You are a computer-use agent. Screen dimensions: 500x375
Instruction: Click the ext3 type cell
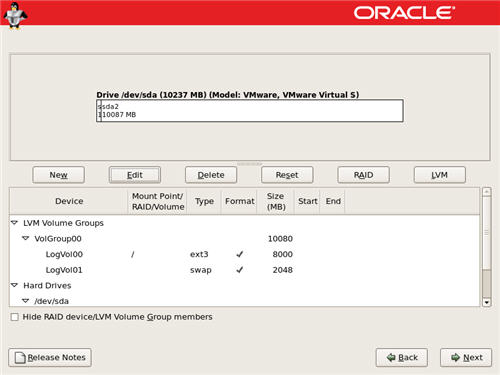click(x=199, y=254)
